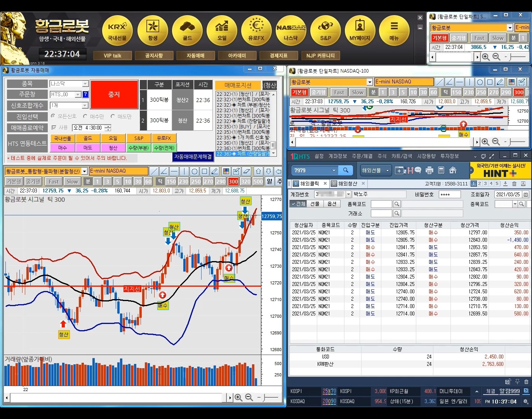Zoom out on the main chart

pos(249,398)
